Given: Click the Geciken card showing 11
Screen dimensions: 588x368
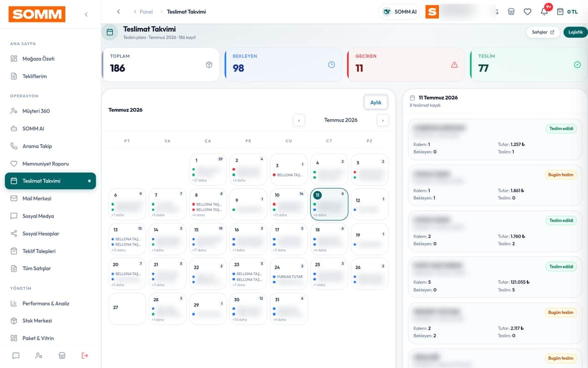Looking at the screenshot, I should (x=406, y=64).
